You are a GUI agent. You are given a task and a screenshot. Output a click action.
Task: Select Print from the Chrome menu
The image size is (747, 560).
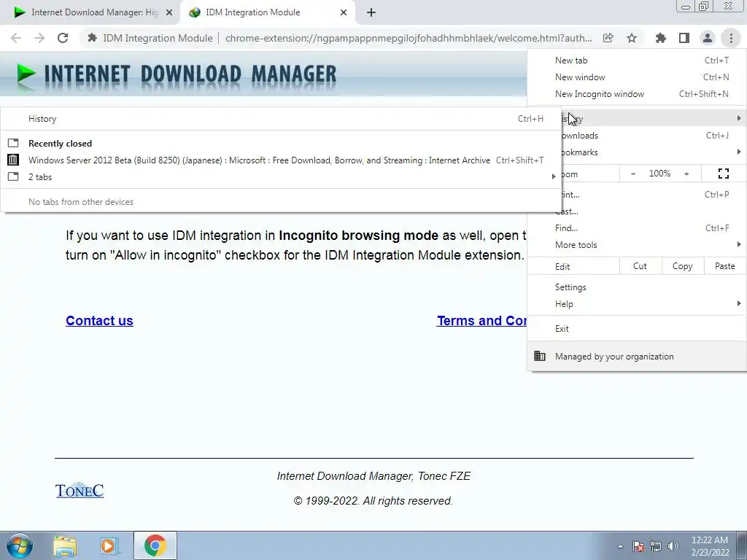click(654, 194)
